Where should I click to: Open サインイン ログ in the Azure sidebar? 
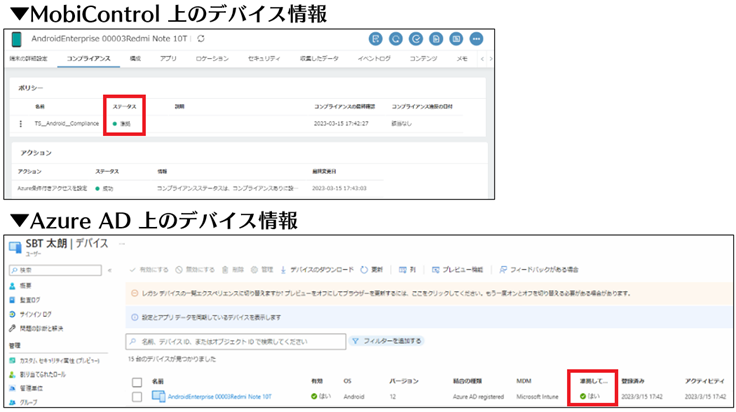point(36,314)
